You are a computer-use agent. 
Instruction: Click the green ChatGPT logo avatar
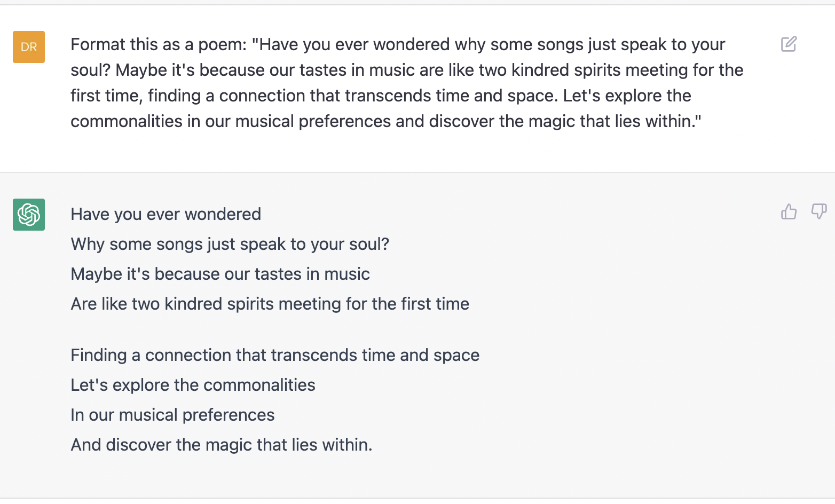point(29,215)
